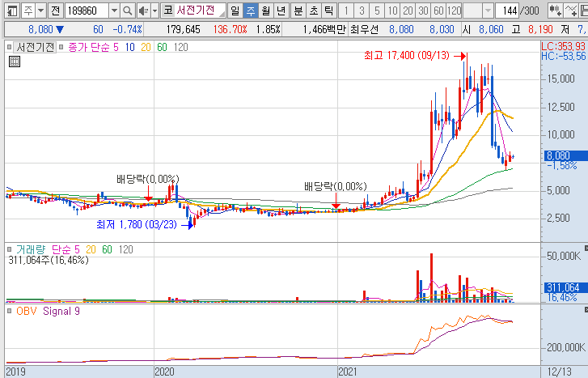Open the 주 selector box
This screenshot has height=378, width=588.
point(28,11)
